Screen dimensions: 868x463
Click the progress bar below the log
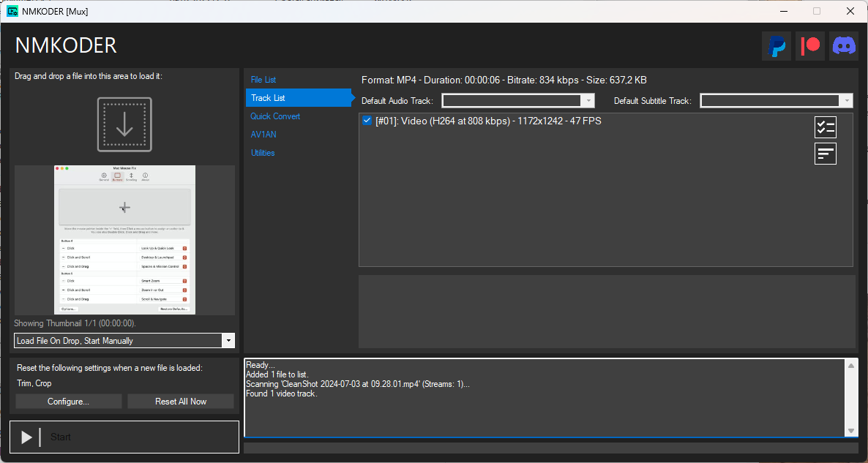(551, 448)
